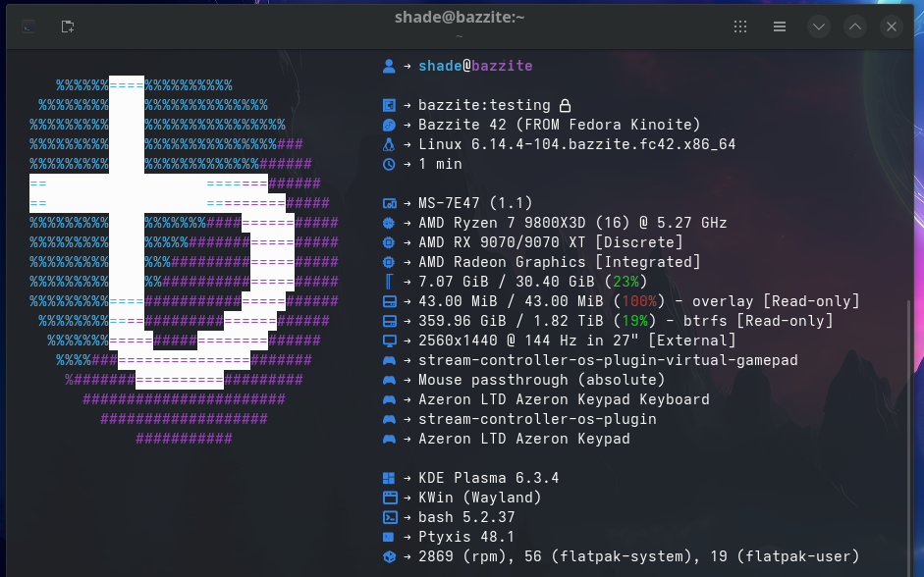Click the disk icon before 43.00 MiB overlay
The image size is (924, 577).
click(389, 301)
